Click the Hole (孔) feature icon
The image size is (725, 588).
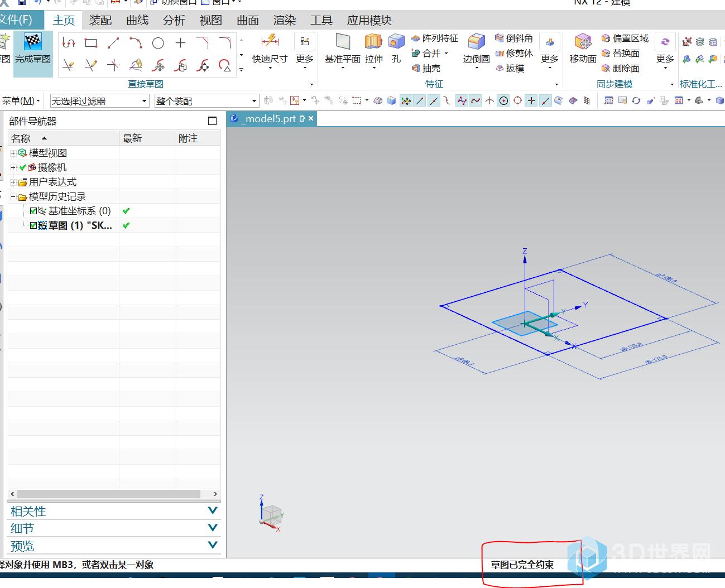[396, 41]
